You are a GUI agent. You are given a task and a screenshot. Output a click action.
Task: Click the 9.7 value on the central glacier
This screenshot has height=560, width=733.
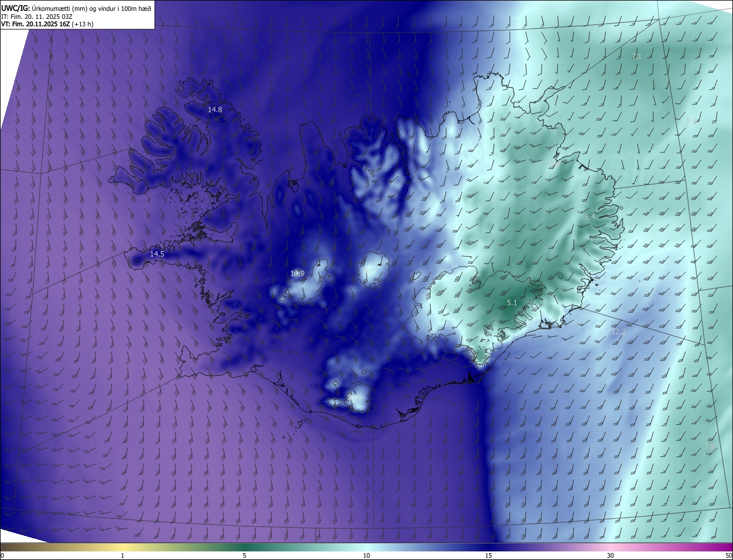click(369, 271)
